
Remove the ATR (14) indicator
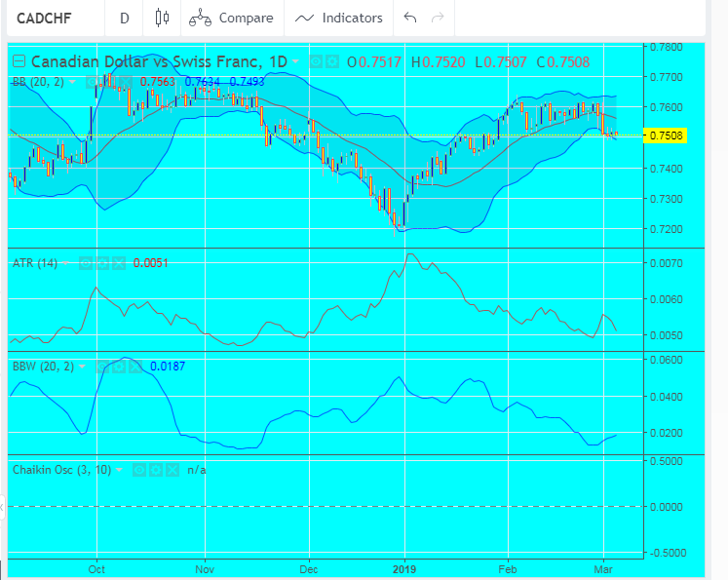coord(118,263)
